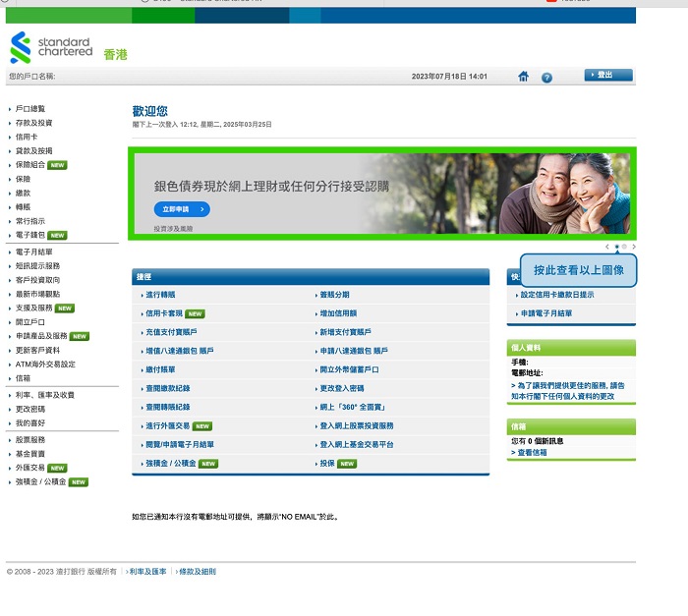Select the first carousel dot indicator
688x616 pixels.
click(616, 247)
